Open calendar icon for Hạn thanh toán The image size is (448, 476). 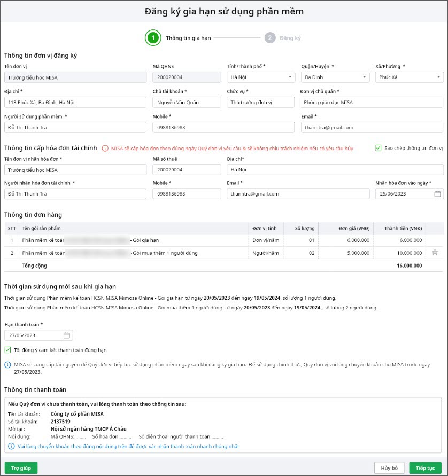point(66,335)
